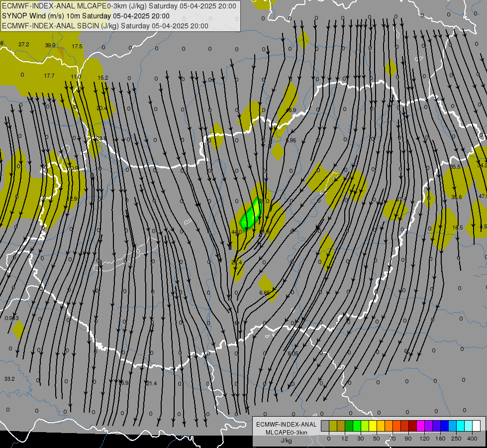
Task: Click the 39.9 value on the map
Action: click(50, 45)
